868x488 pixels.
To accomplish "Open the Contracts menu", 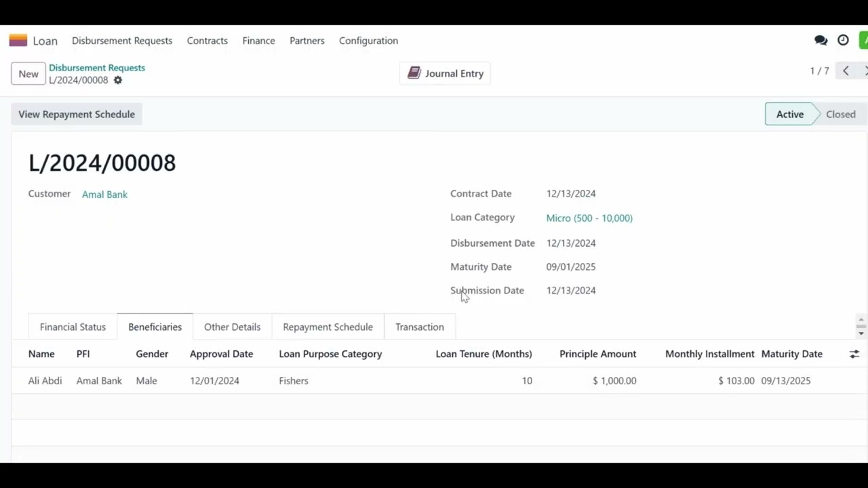I will (208, 41).
